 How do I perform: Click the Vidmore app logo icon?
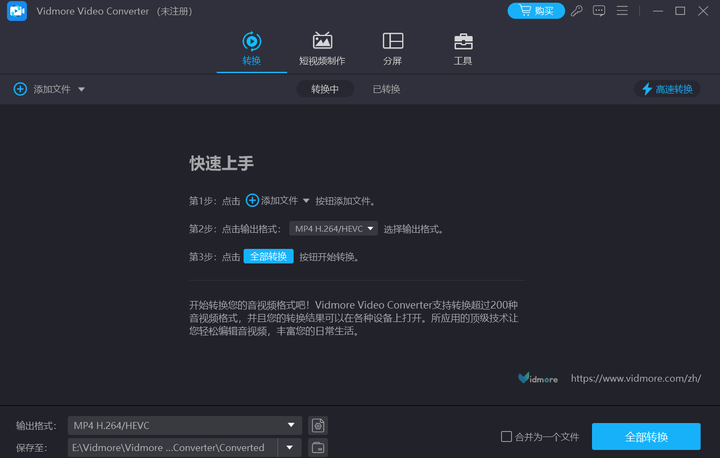click(x=17, y=11)
